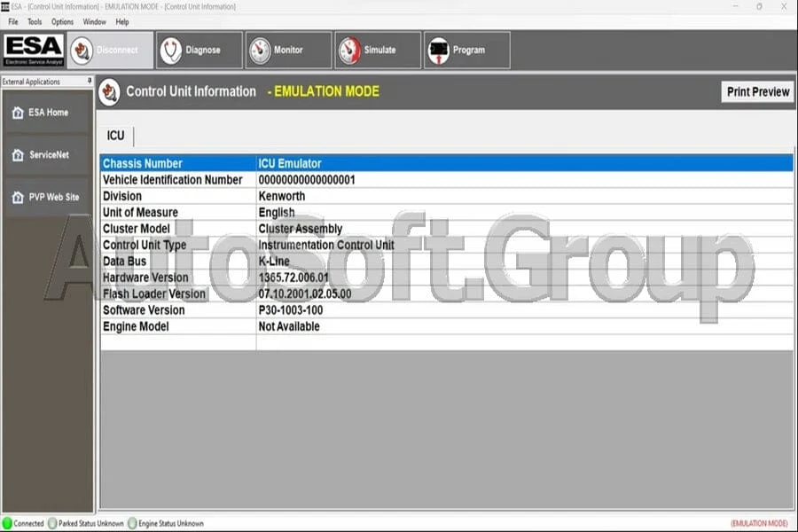This screenshot has width=798, height=532.
Task: Click the green Connected status indicator
Action: [7, 523]
